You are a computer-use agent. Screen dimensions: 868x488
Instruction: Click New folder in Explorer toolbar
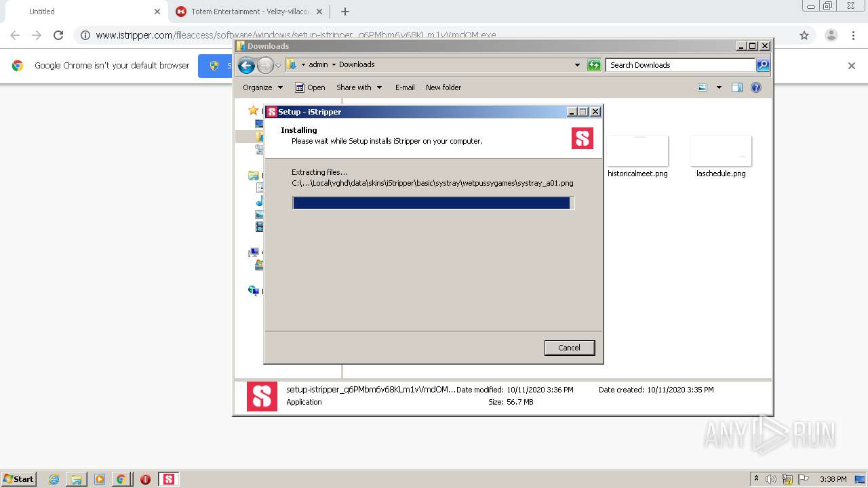[443, 87]
